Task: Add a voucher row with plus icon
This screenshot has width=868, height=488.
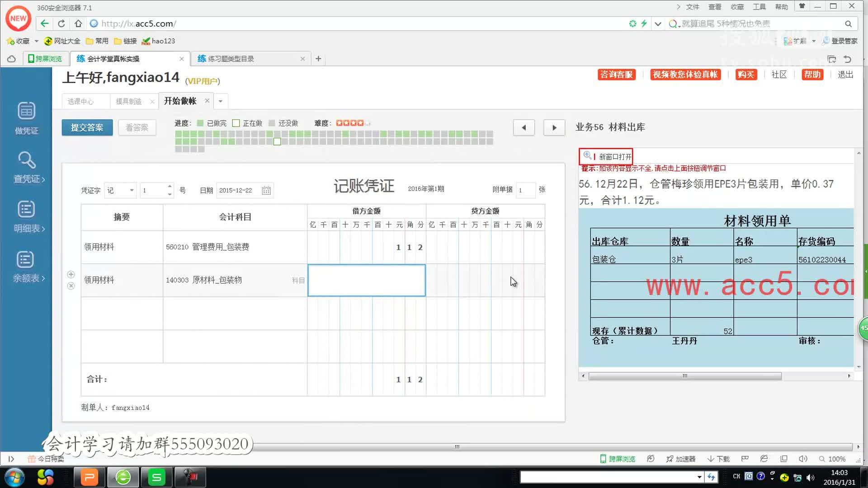Action: coord(71,274)
